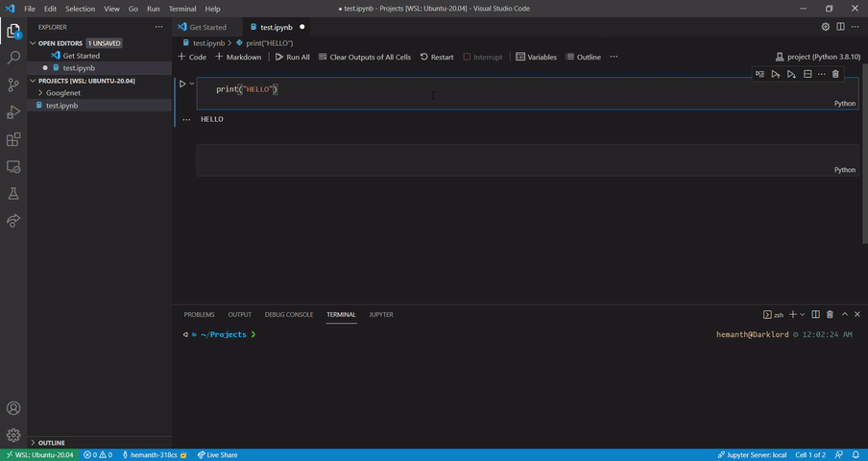Click Run All in notebook toolbar
The image size is (868, 461).
point(292,57)
